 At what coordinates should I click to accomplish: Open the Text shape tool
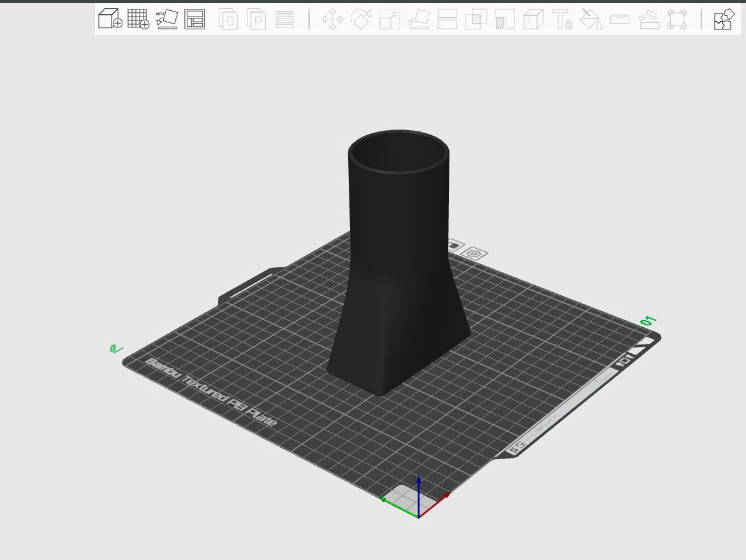tap(562, 19)
